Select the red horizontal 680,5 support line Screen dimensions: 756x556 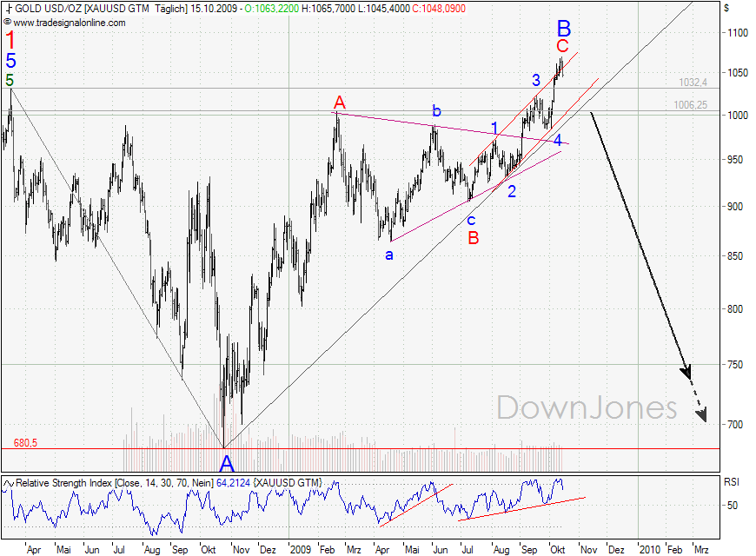click(x=360, y=449)
